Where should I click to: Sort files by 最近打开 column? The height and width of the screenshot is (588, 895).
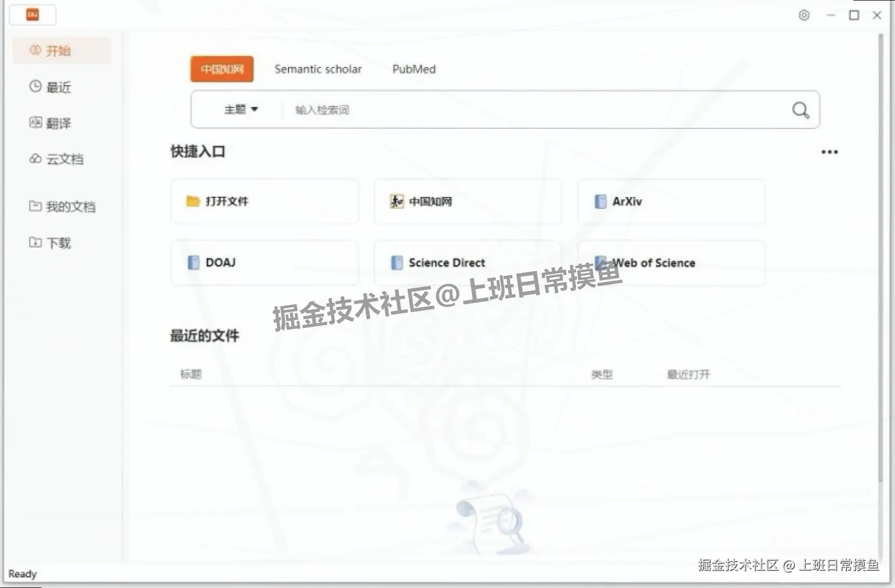coord(688,374)
